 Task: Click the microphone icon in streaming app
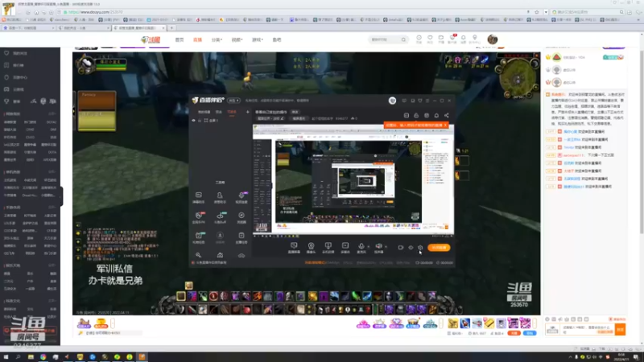point(361,246)
